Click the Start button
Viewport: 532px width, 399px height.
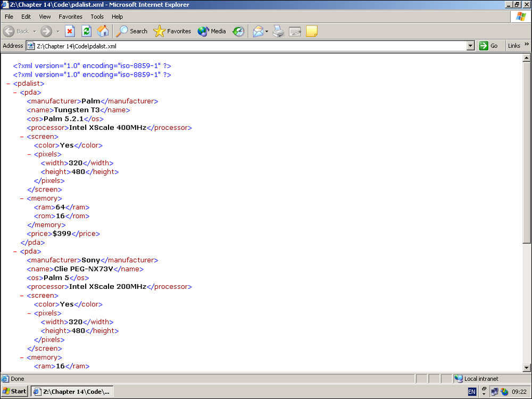(x=14, y=392)
